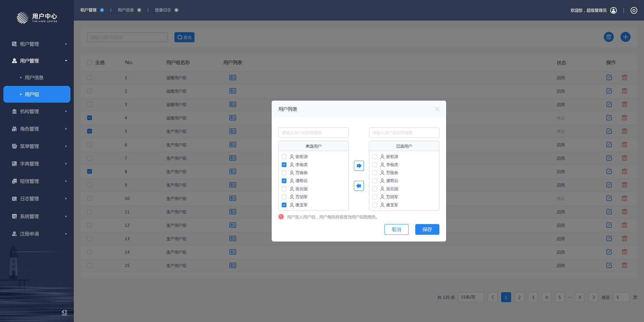
Task: Click the batch delete trash icon at top
Action: coord(608,37)
